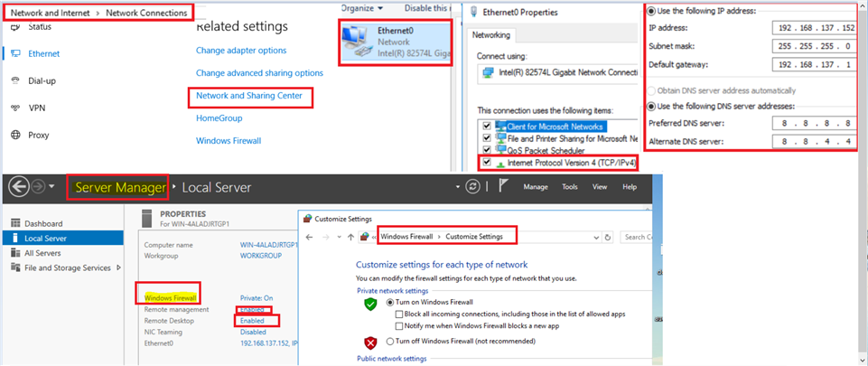Toggle Client for Microsoft Networks checkbox
The height and width of the screenshot is (366, 868).
pos(487,127)
